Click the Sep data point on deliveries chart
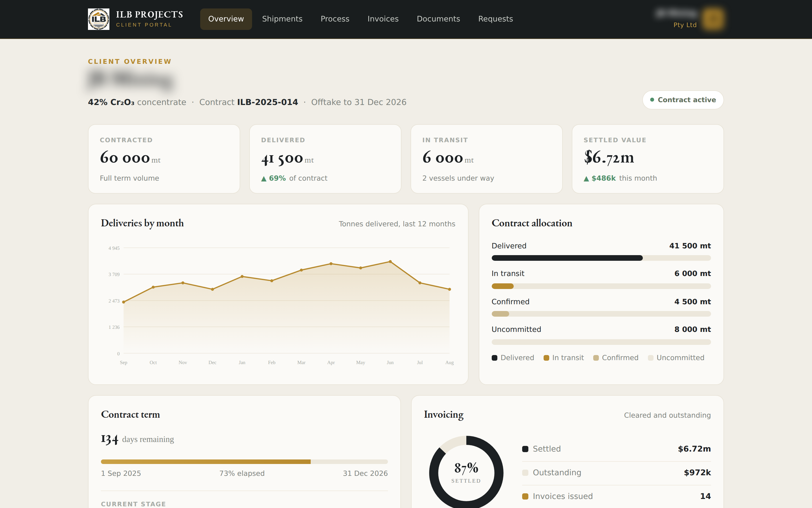Viewport: 812px width, 508px height. [123, 302]
